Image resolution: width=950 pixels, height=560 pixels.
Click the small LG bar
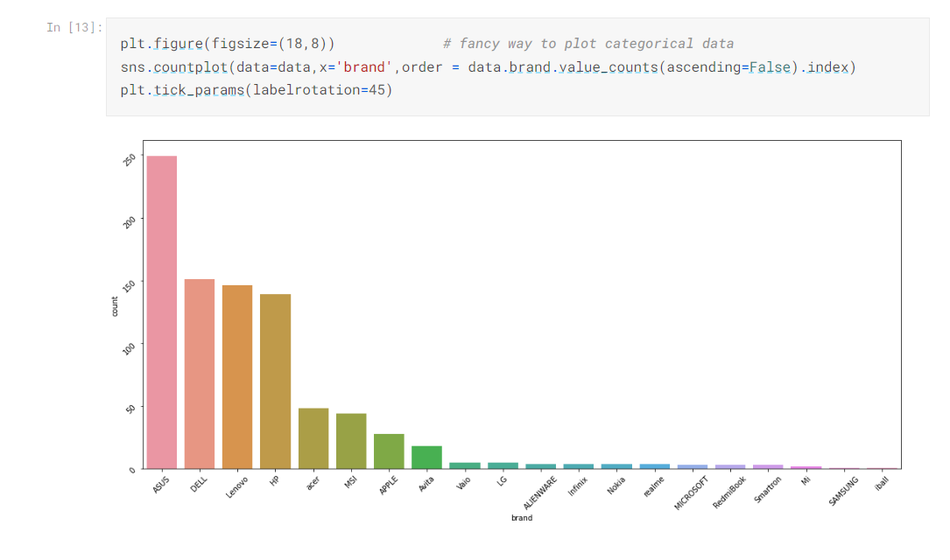click(503, 465)
